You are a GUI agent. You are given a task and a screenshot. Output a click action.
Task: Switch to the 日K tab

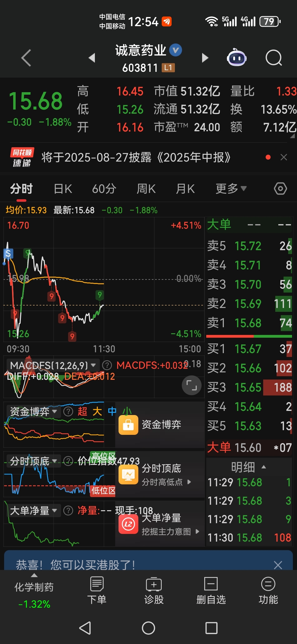point(63,189)
